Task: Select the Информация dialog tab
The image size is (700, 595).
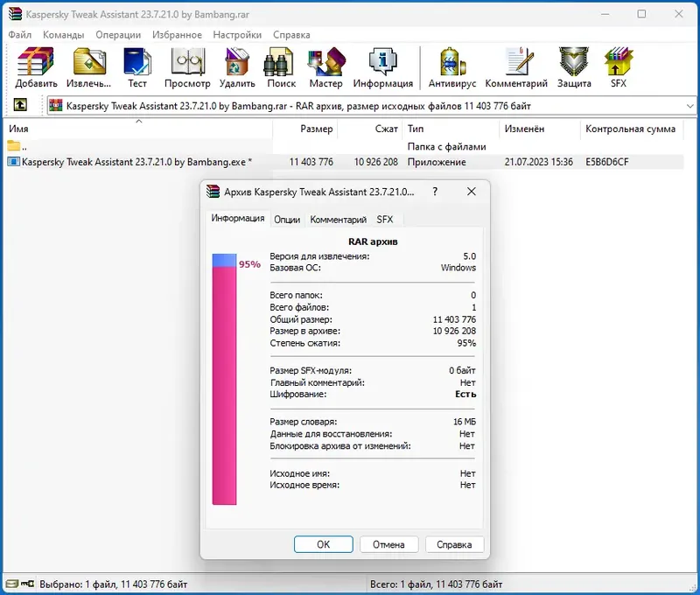Action: click(237, 218)
